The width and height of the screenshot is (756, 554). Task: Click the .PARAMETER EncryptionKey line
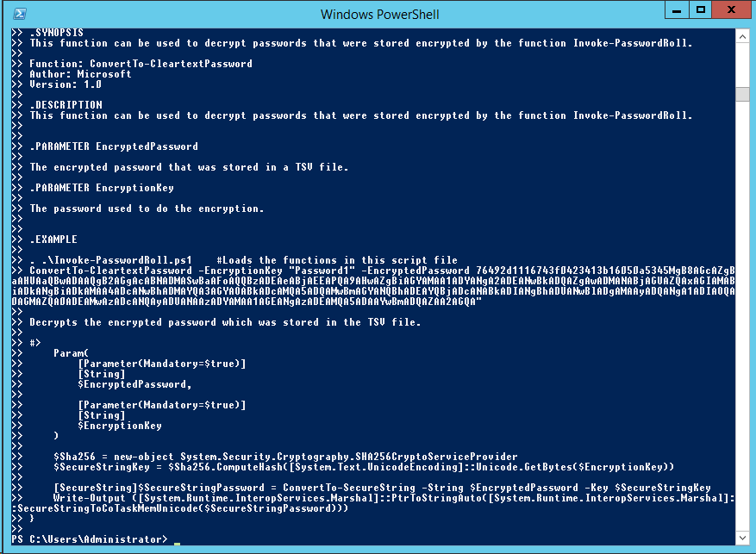tap(102, 188)
